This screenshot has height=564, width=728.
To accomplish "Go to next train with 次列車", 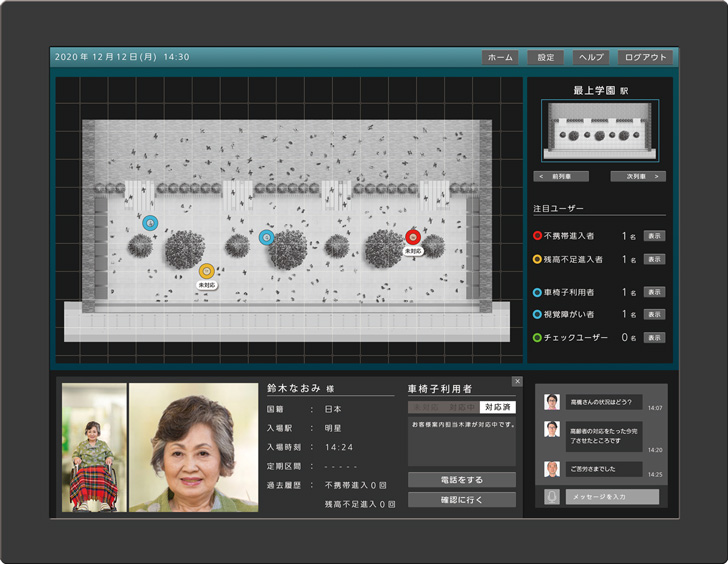I will (x=637, y=176).
